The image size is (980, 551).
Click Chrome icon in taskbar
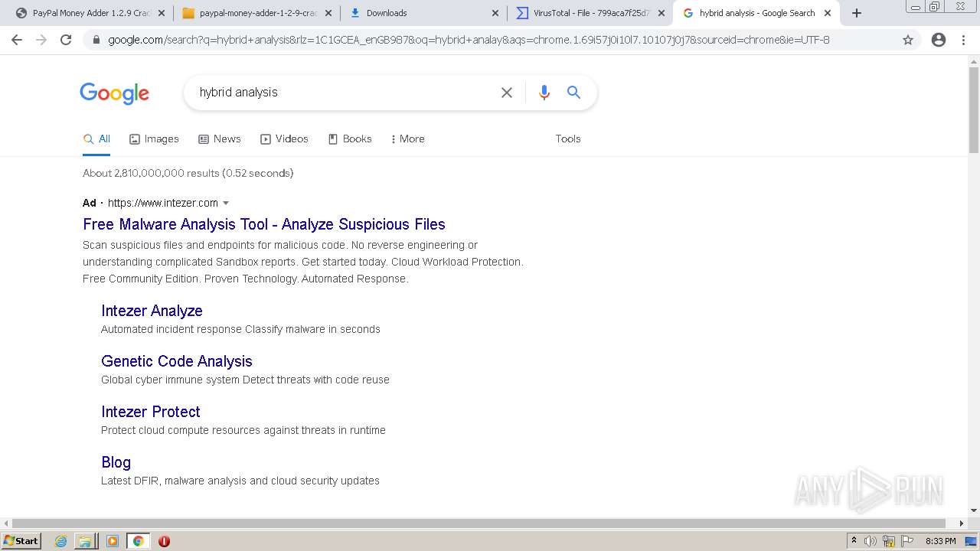pyautogui.click(x=139, y=541)
